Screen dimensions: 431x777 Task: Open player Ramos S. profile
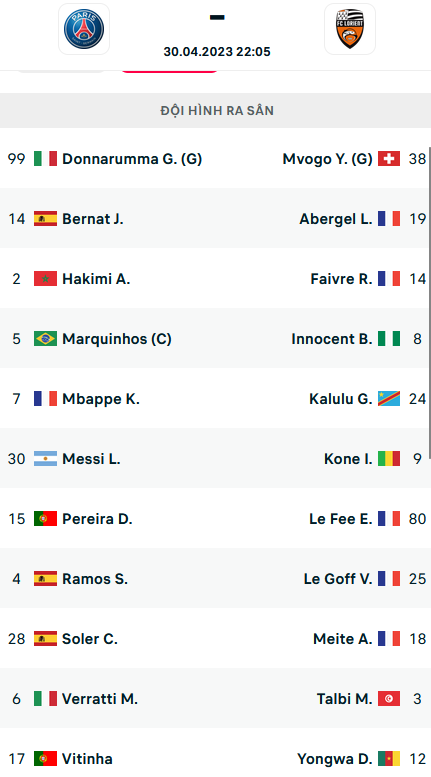pyautogui.click(x=95, y=579)
